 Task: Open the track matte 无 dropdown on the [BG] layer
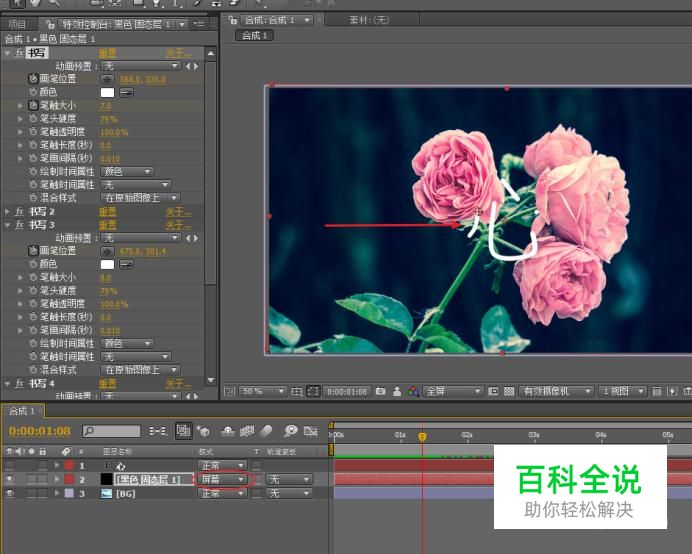[289, 493]
